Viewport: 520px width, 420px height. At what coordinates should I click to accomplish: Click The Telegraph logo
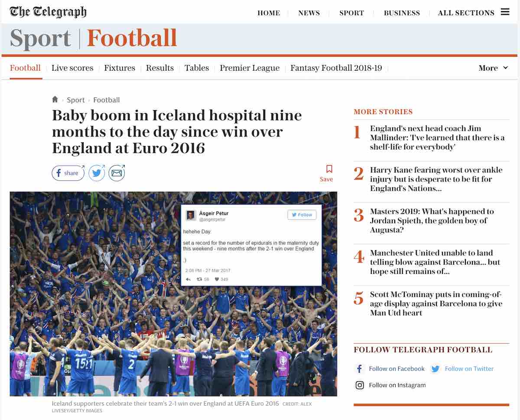point(48,12)
